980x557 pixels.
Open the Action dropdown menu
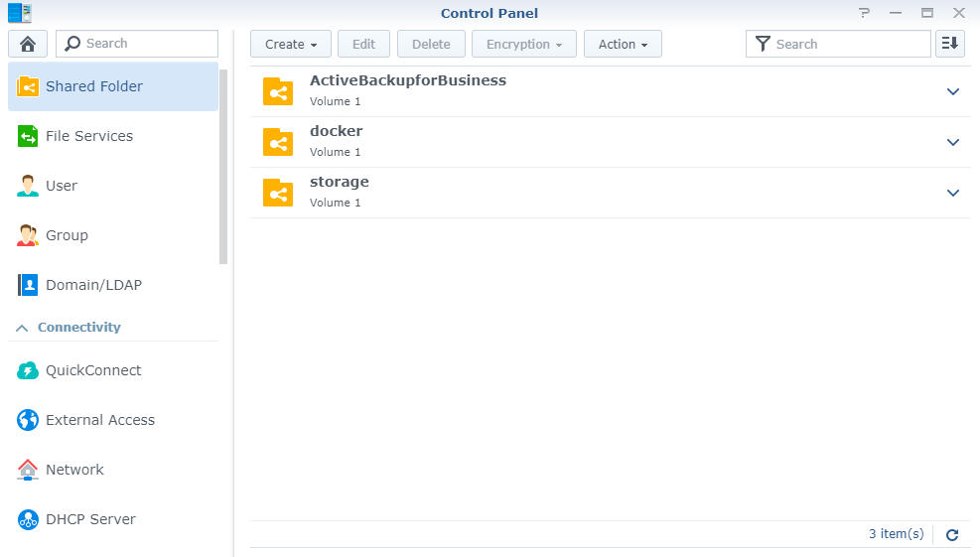pos(623,44)
